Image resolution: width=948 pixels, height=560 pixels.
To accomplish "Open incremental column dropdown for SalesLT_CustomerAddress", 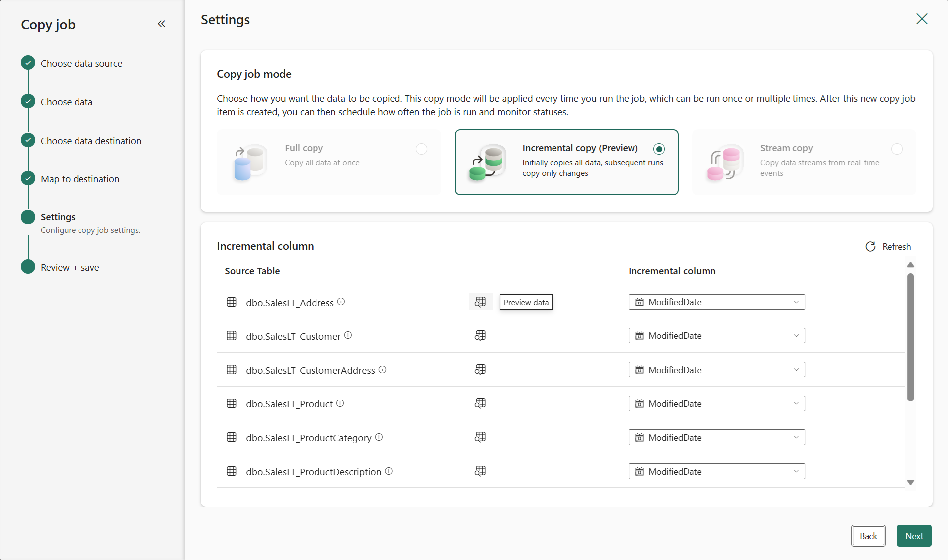I will tap(716, 370).
